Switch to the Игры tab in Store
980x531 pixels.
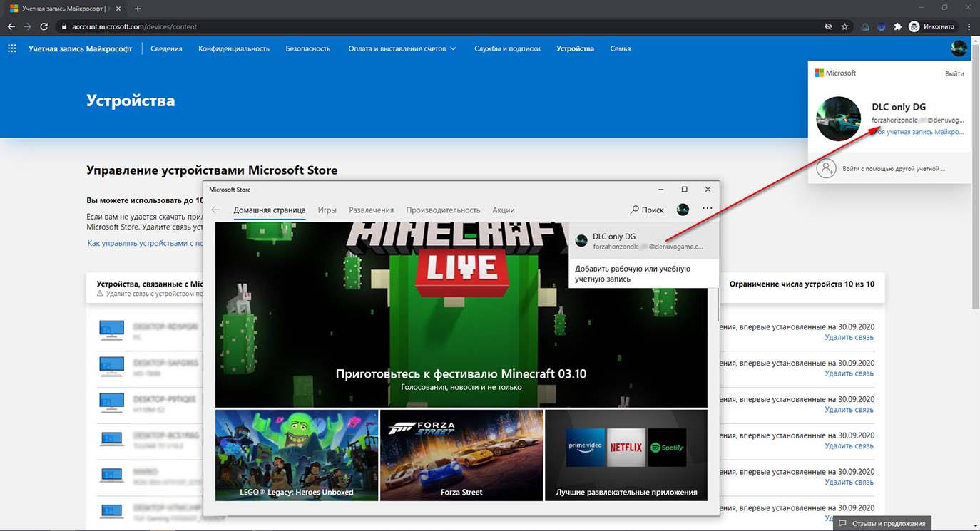327,210
